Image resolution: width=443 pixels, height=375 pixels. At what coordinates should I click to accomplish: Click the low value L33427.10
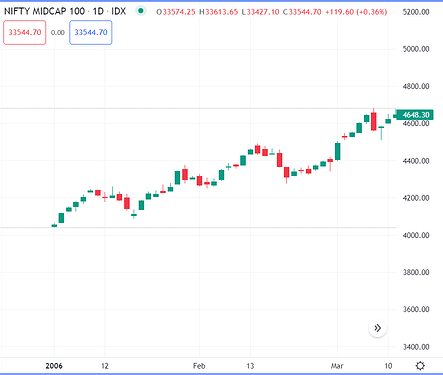point(261,12)
